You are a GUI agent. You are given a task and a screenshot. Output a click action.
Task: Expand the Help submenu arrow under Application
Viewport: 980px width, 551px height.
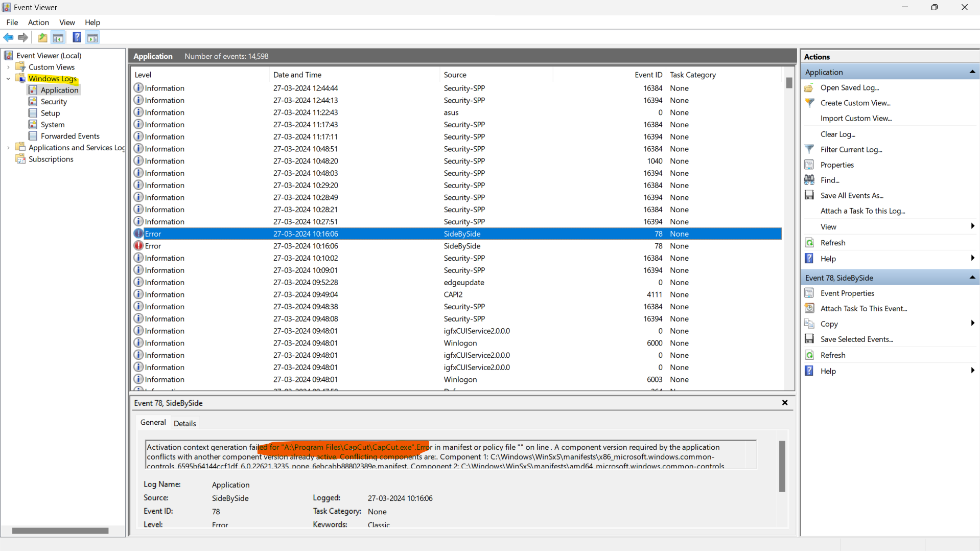[972, 258]
